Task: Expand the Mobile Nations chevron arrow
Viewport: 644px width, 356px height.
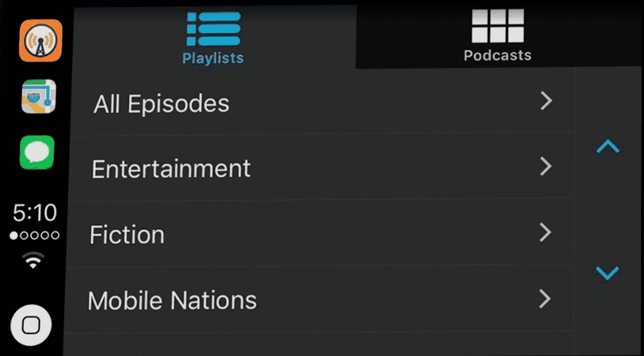Action: click(545, 298)
